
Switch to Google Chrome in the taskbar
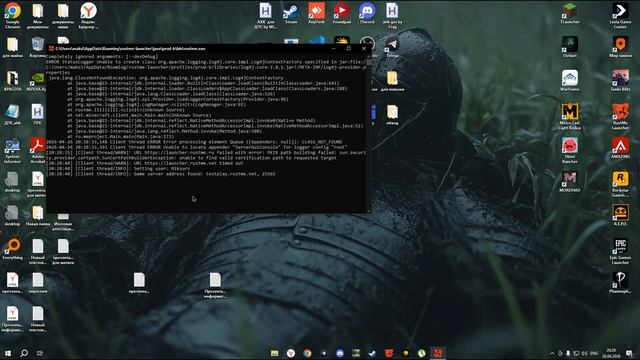[x=307, y=353]
